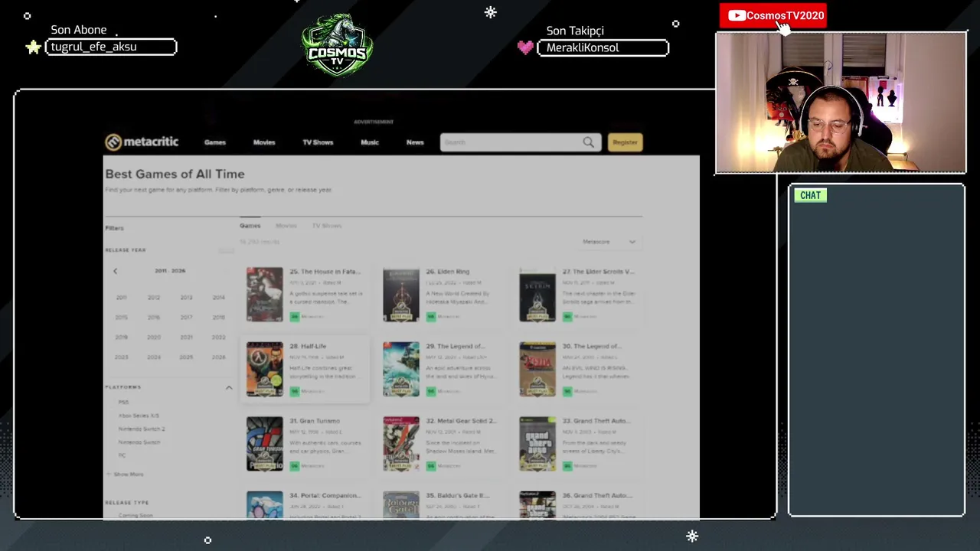Switch to the Movies results tab

pos(286,226)
